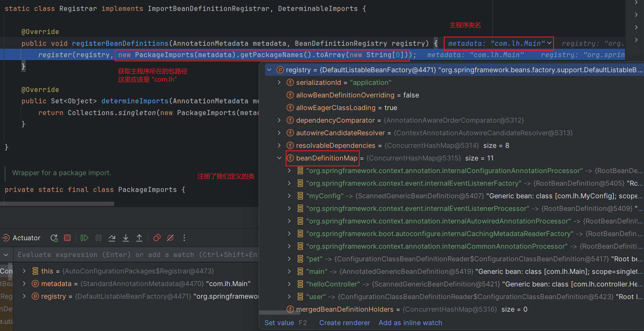Click the Step Out icon
This screenshot has width=644, height=331.
(x=139, y=238)
